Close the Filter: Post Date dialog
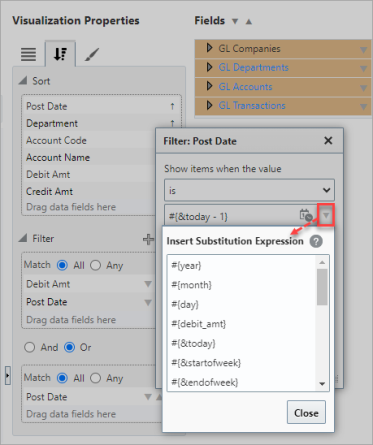This screenshot has height=445, width=373. [x=328, y=141]
